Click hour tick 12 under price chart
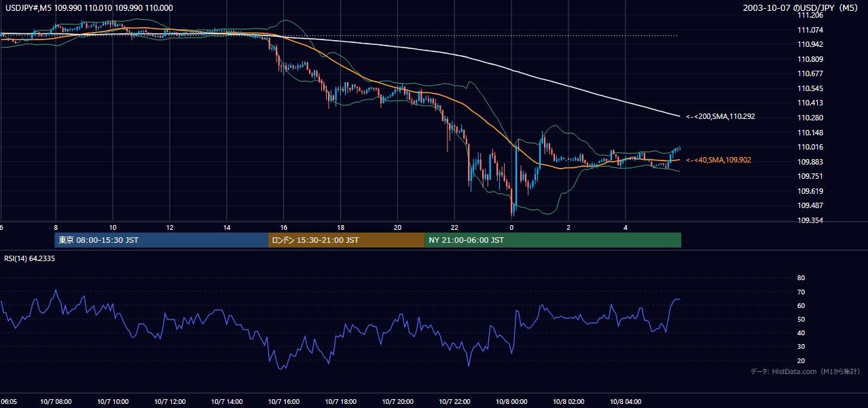Viewport: 868px width, 408px height. pyautogui.click(x=170, y=228)
